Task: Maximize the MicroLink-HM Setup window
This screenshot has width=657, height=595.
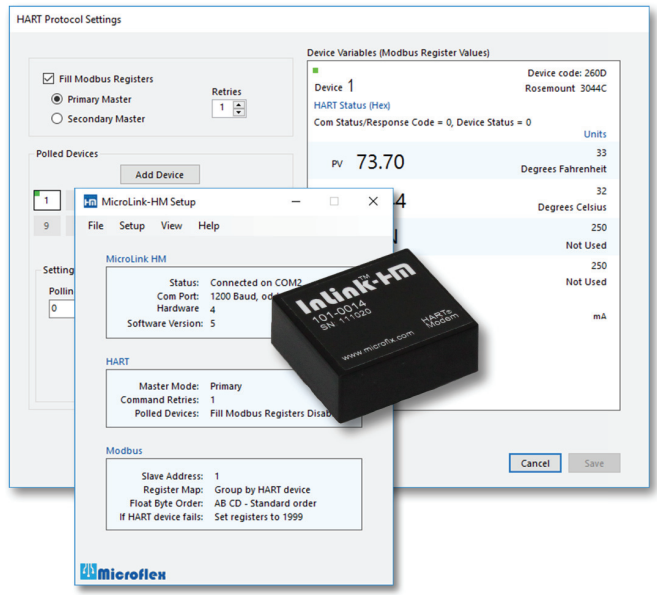Action: point(334,202)
